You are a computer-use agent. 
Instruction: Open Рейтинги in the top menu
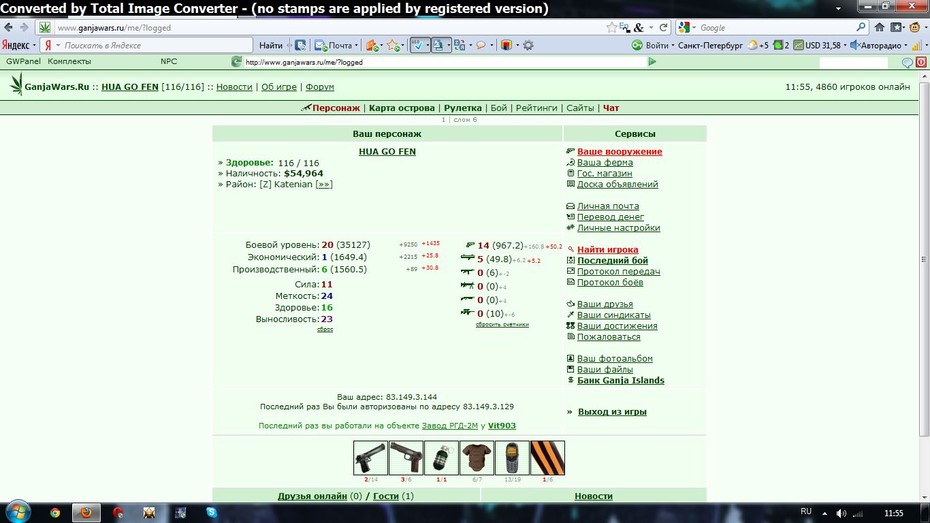pos(536,108)
